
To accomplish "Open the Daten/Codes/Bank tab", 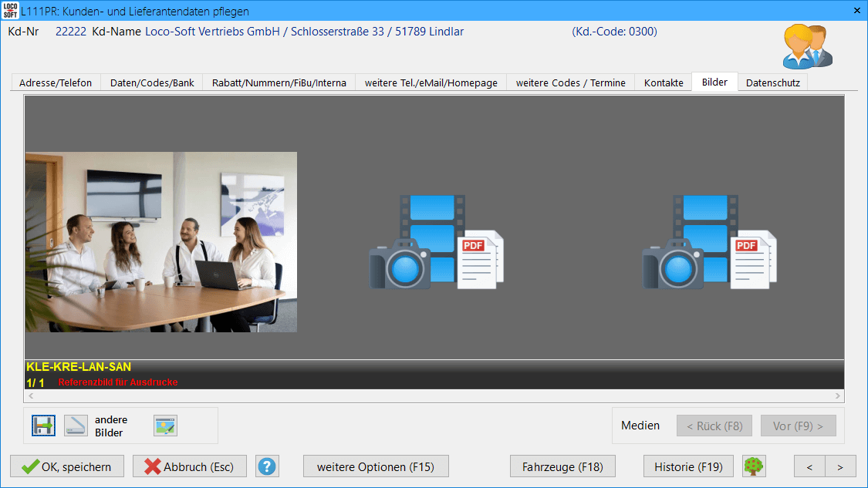I will point(152,82).
